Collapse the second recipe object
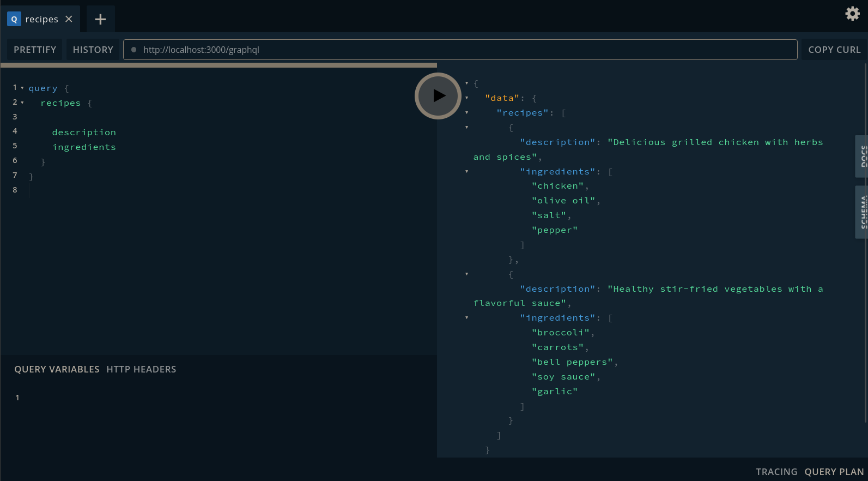 tap(467, 274)
